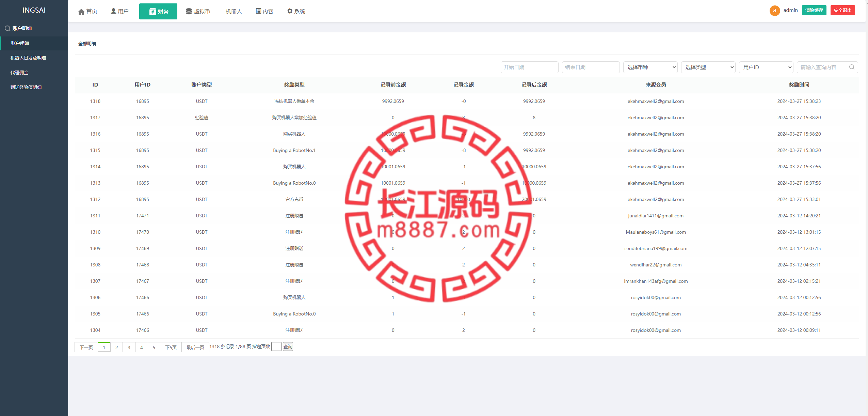The image size is (868, 416).
Task: Click the magnifier icon beside 账户明细 sidebar header
Action: coord(7,29)
